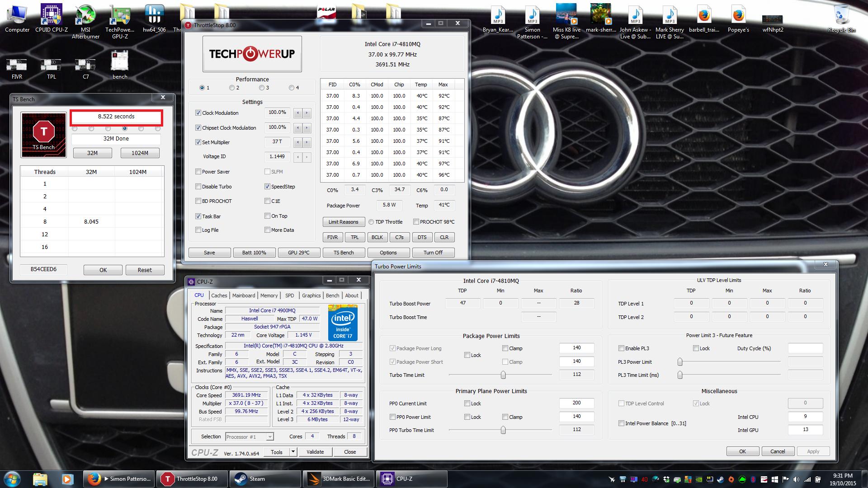Toggle Clock Modulation checkbox
The image size is (868, 488).
click(x=198, y=113)
